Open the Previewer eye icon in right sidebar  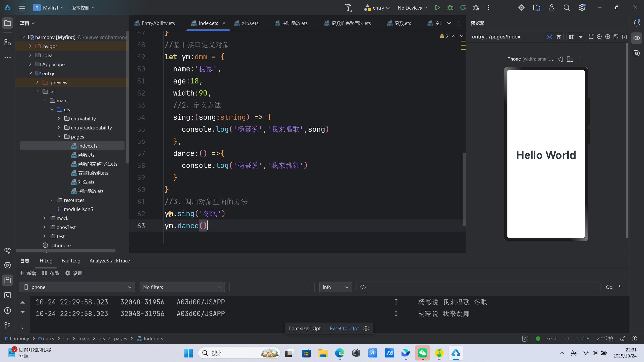pos(637,38)
